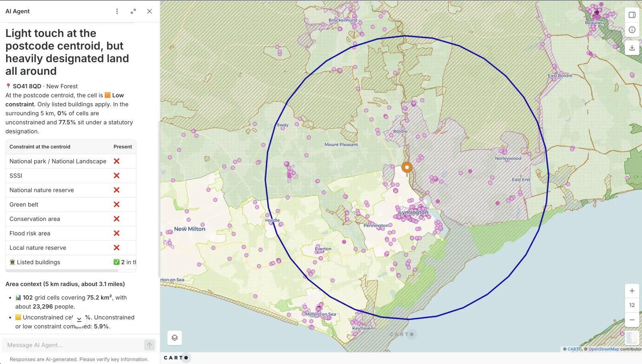Click the zoom level 12 indicator
642x364 pixels.
[632, 305]
